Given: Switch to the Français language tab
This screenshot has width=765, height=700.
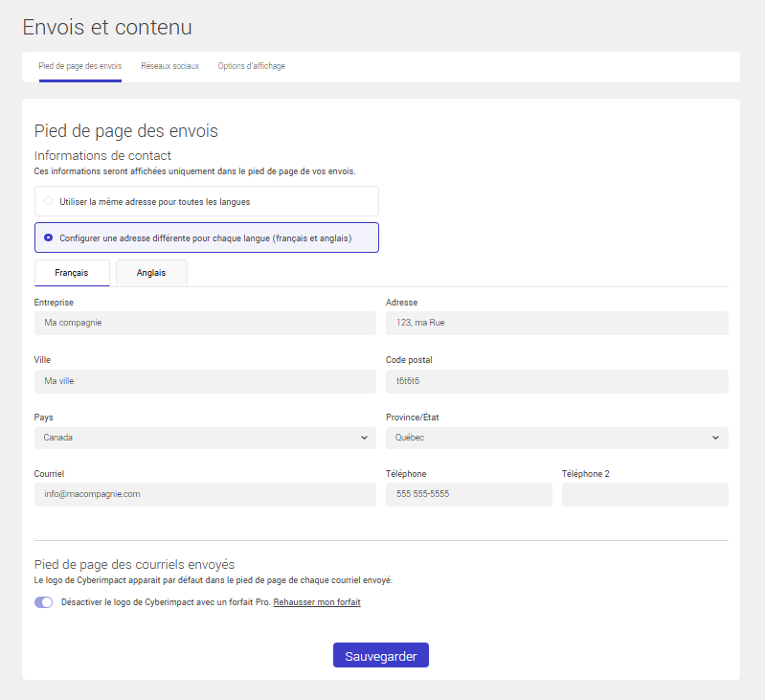Looking at the screenshot, I should 72,273.
